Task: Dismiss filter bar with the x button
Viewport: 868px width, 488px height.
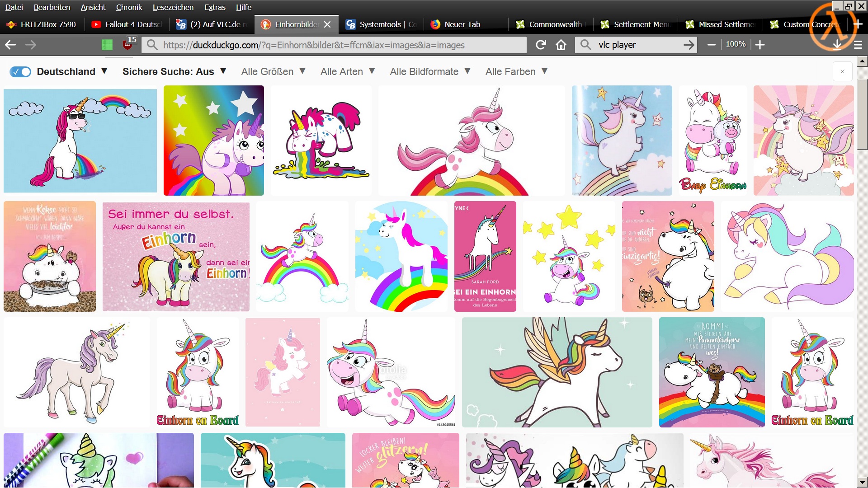Action: pos(842,71)
